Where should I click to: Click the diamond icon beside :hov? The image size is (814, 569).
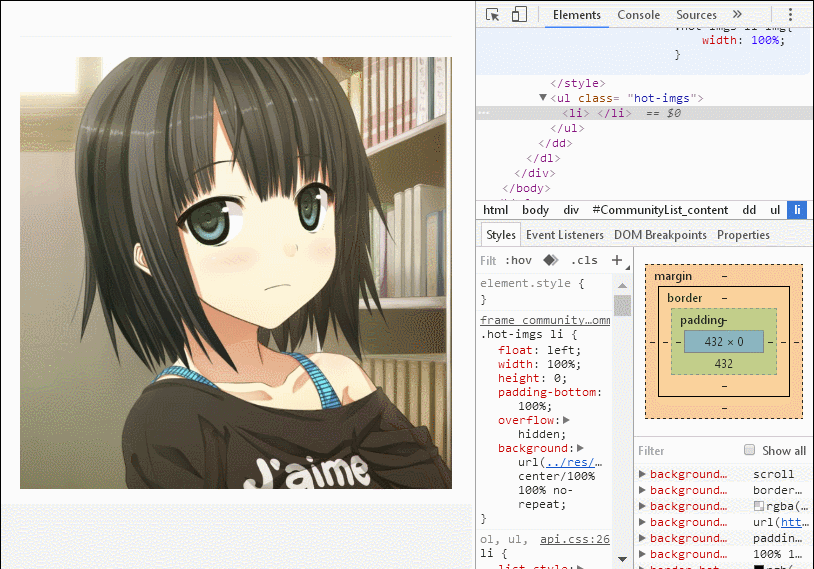[550, 260]
